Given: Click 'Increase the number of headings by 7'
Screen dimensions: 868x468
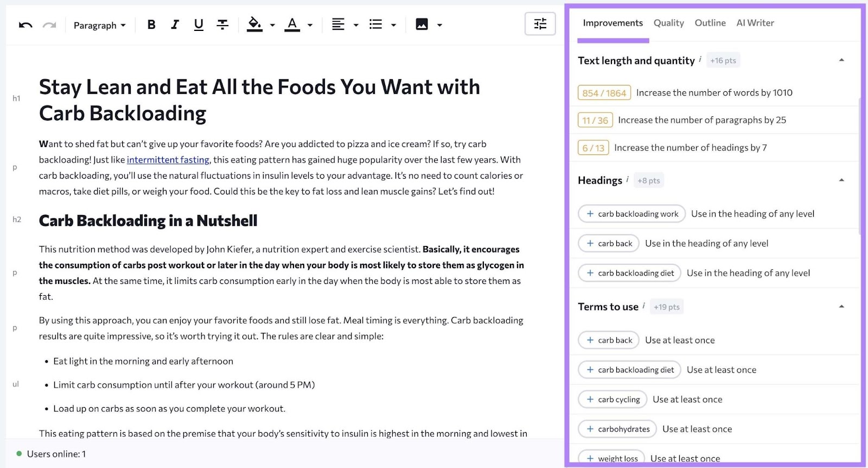Looking at the screenshot, I should [x=691, y=148].
